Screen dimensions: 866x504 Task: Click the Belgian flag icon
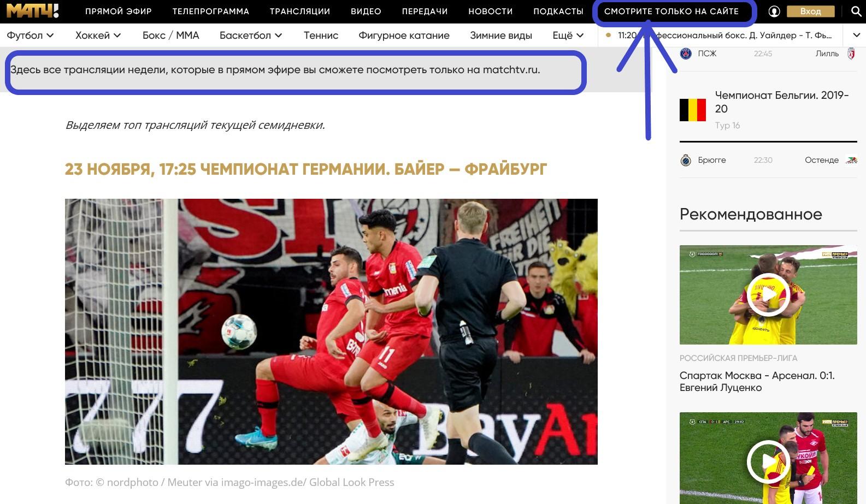point(693,110)
